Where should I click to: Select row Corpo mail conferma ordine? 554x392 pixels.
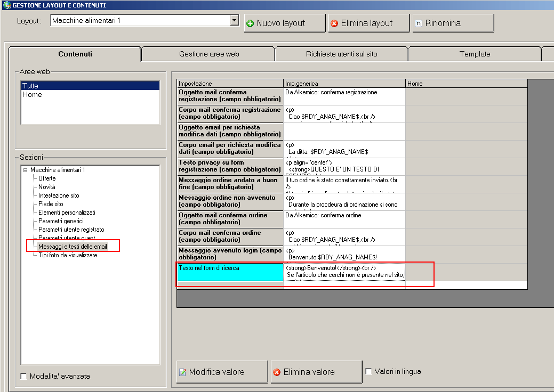[230, 237]
